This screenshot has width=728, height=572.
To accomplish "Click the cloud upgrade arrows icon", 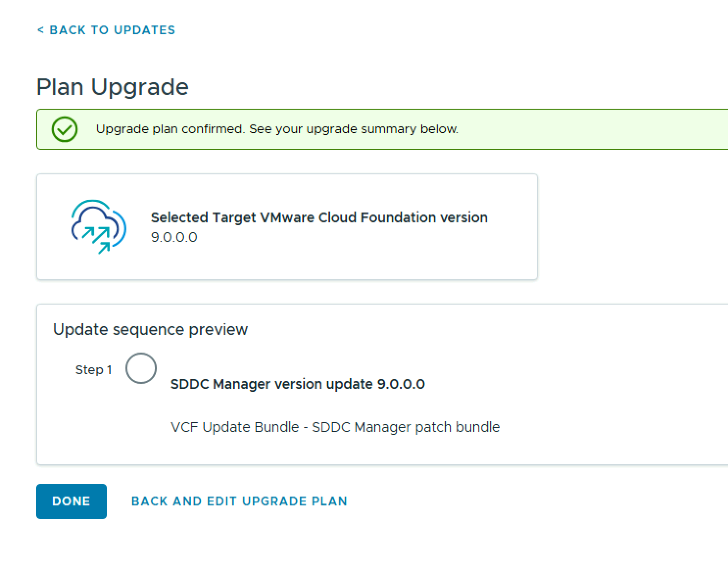I will click(98, 227).
